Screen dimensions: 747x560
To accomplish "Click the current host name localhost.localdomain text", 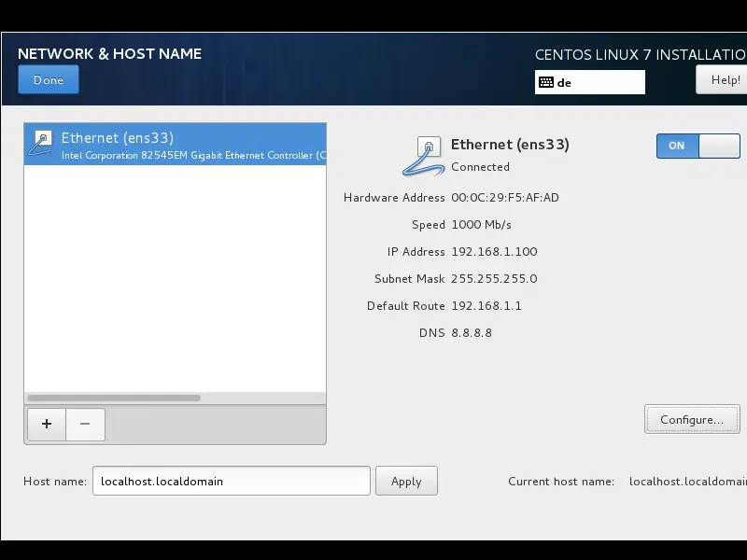I will 688,482.
